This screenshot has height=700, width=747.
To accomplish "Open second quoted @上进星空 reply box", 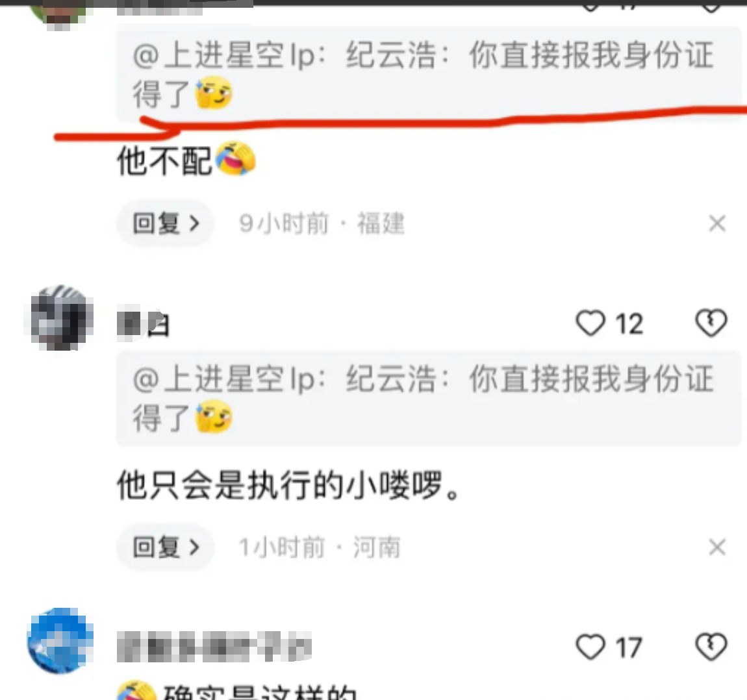I will [x=429, y=398].
